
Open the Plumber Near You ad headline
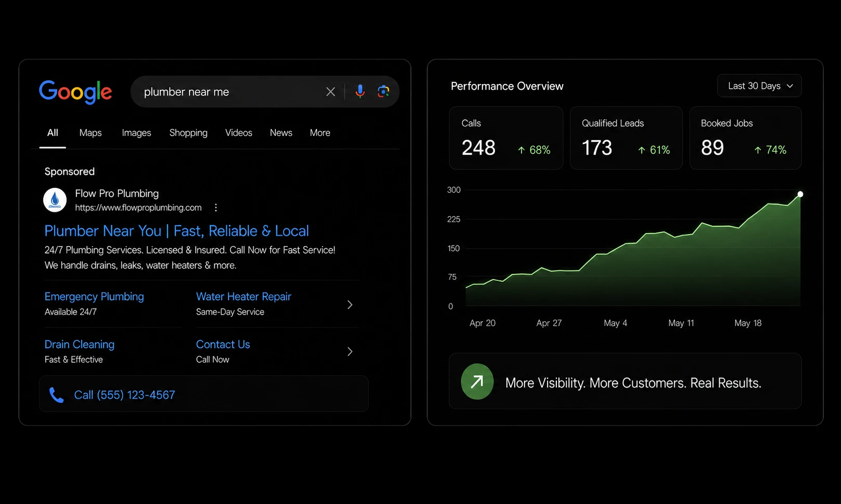click(177, 231)
